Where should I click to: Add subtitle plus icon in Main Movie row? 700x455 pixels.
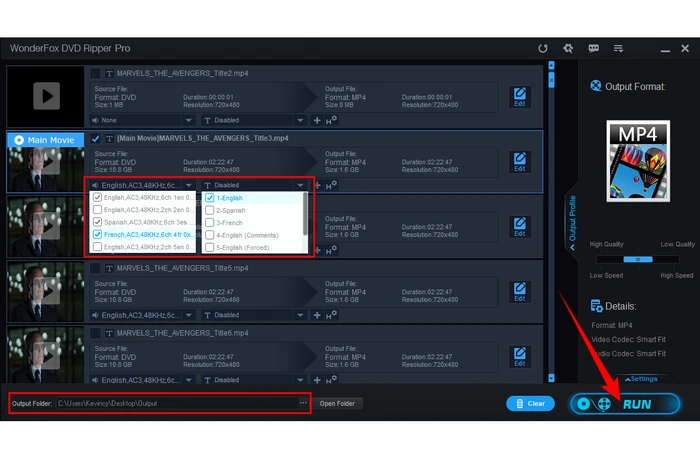point(317,185)
